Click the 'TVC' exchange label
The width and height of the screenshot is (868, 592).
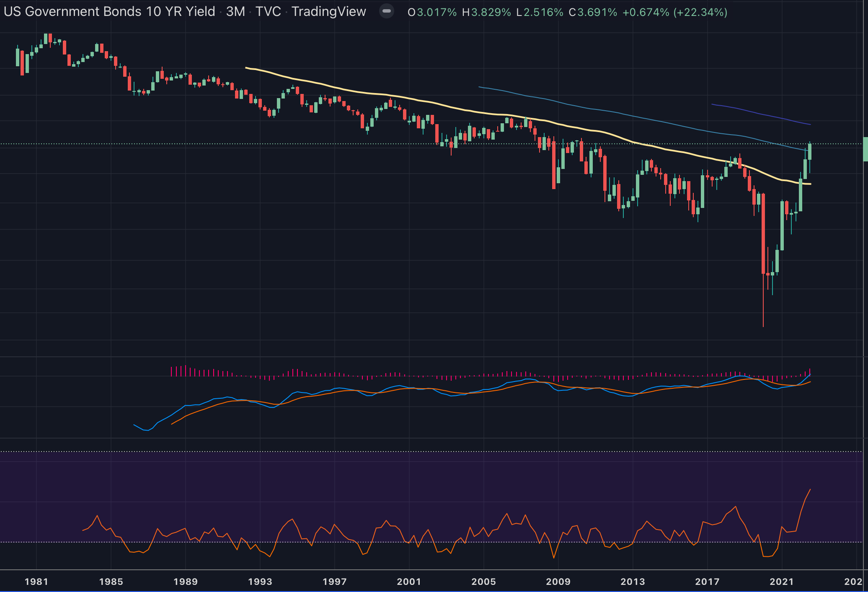(268, 12)
